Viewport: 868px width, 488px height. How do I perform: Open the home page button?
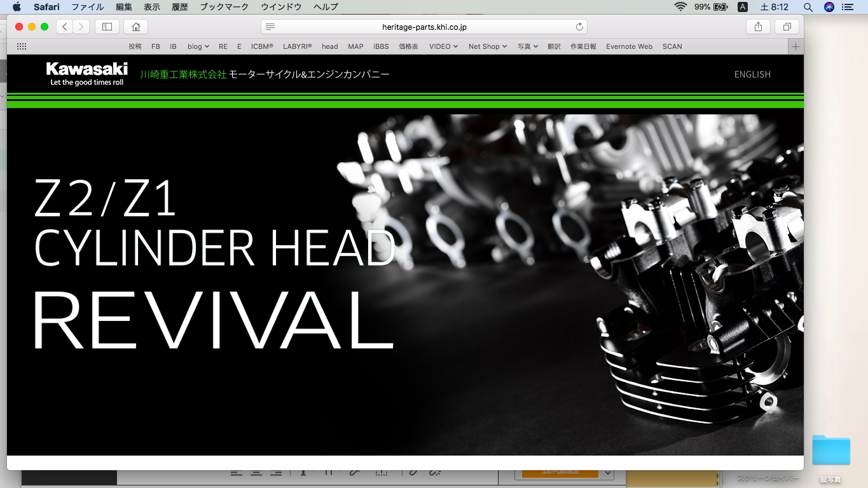click(136, 27)
